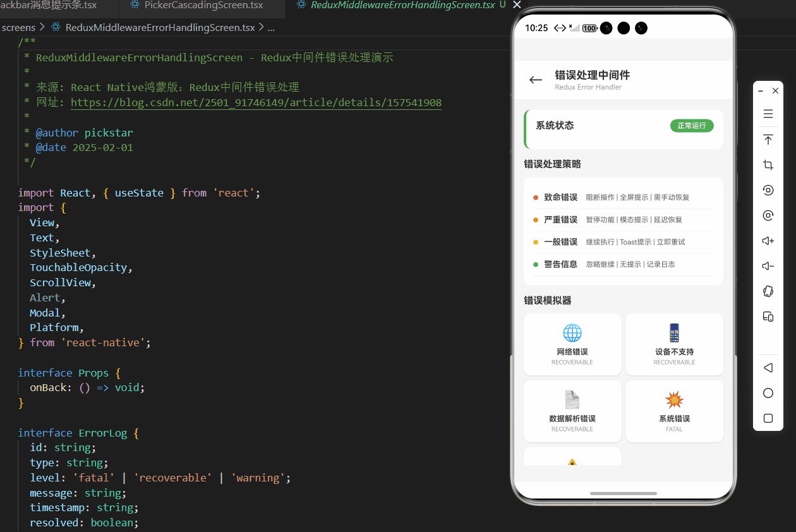Screen dimensions: 796x532
Task: Tap the 严重错误 strategy row
Action: coord(623,220)
